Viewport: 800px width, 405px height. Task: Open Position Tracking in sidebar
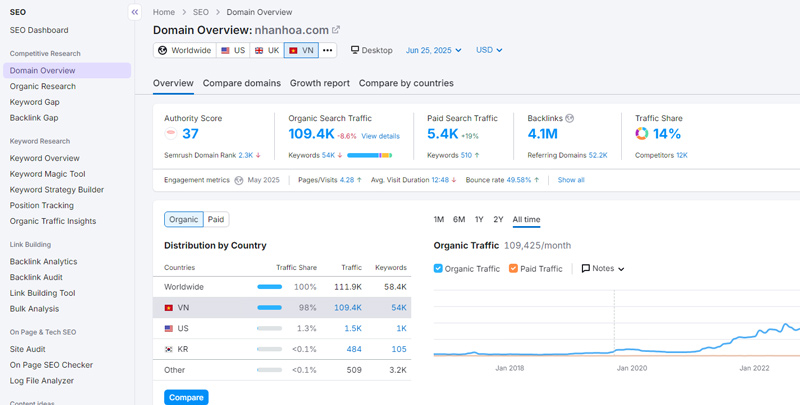[x=42, y=206]
